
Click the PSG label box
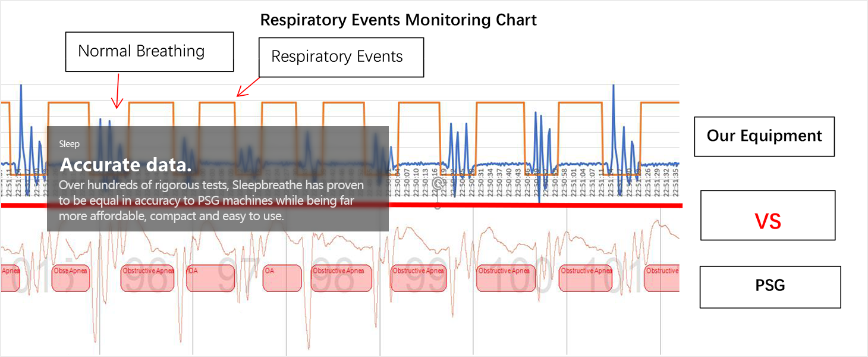click(770, 287)
